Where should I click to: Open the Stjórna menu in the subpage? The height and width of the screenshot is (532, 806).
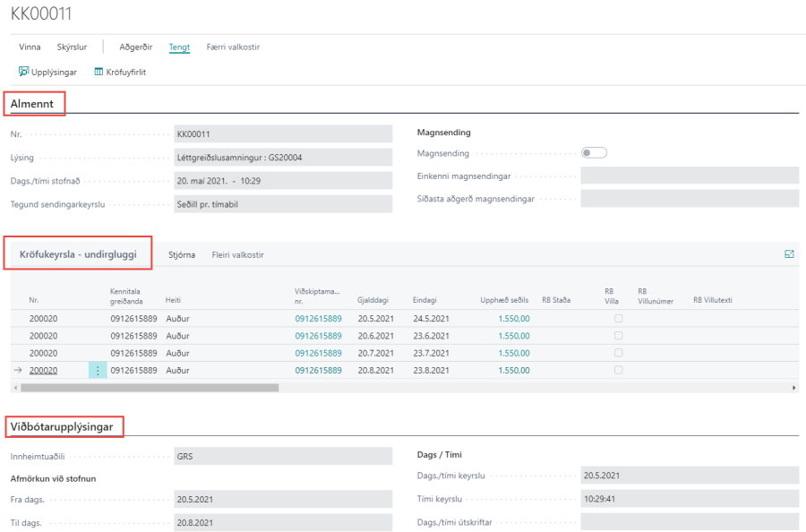pos(182,255)
